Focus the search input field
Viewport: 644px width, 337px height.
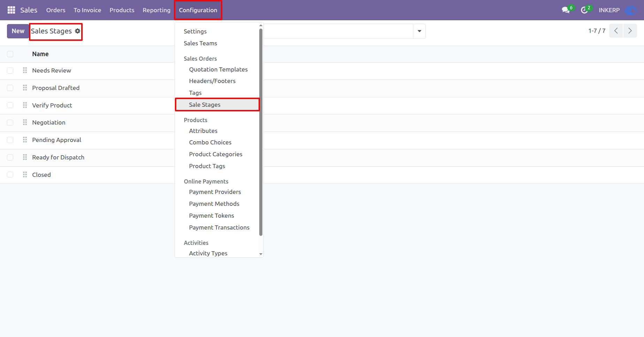(x=338, y=31)
